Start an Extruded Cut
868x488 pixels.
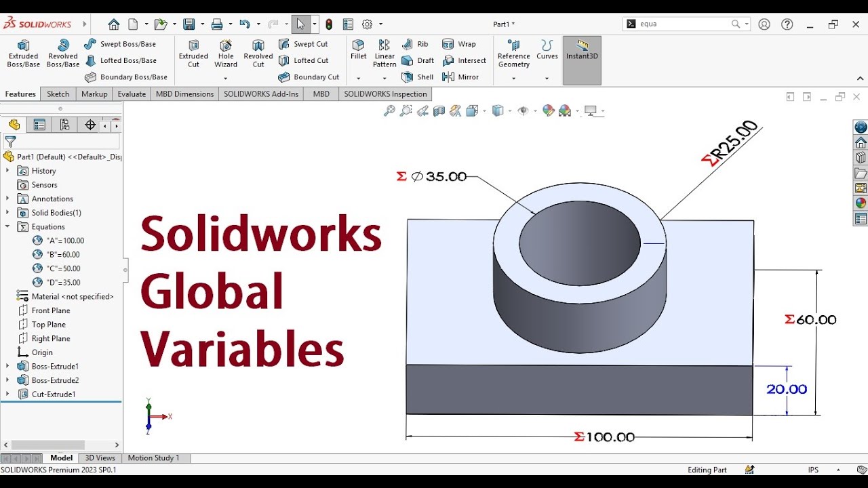pyautogui.click(x=193, y=53)
